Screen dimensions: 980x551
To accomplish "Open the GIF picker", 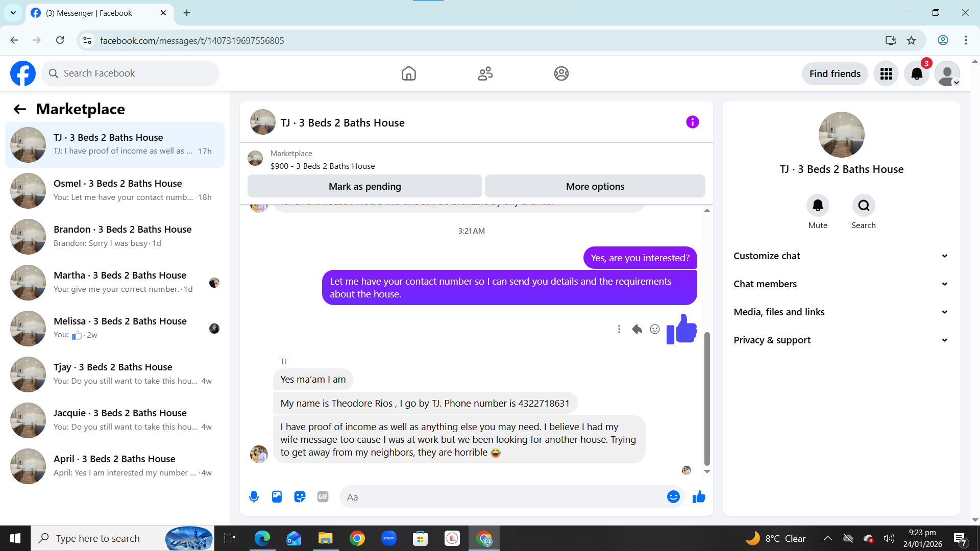I will point(323,496).
